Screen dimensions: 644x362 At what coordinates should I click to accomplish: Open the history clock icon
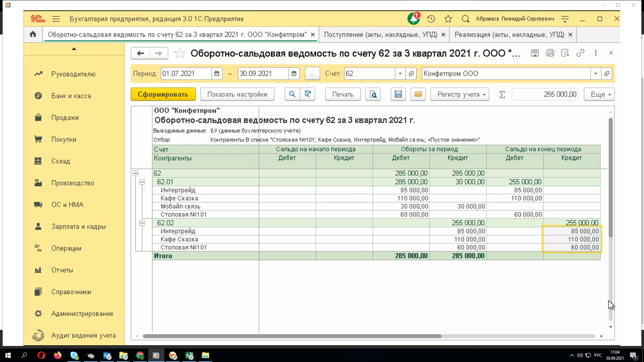point(431,19)
